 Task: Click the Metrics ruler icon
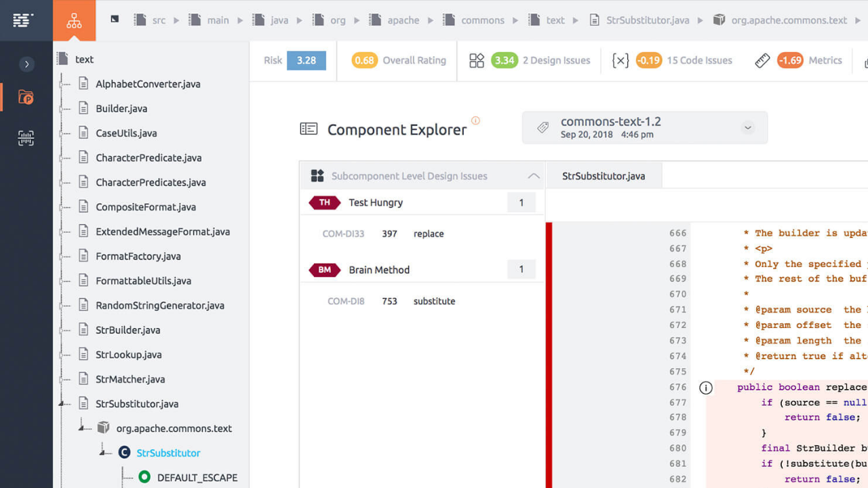762,60
